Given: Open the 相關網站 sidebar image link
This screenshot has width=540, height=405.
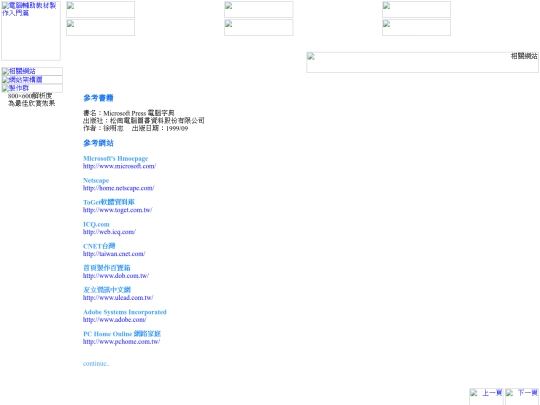Looking at the screenshot, I should point(32,71).
